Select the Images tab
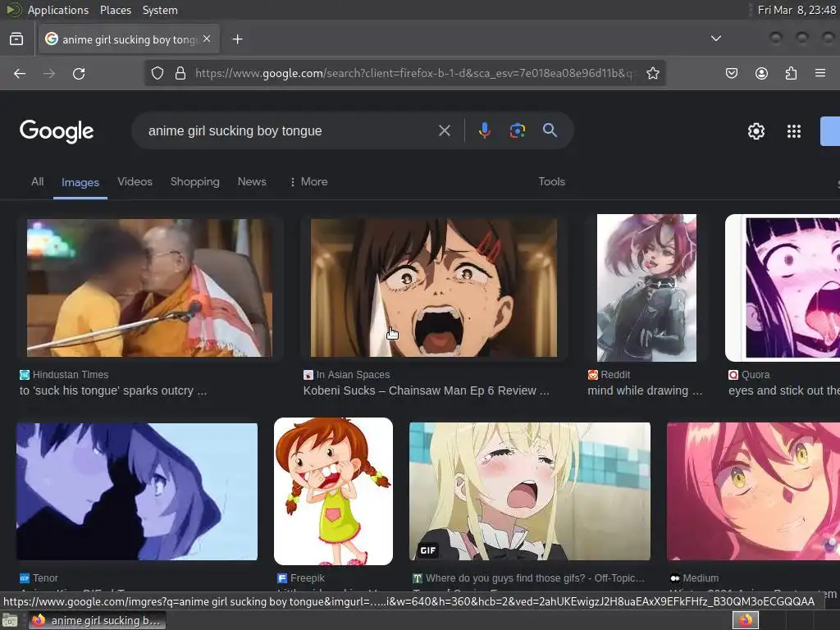Viewport: 840px width, 630px height. [x=80, y=182]
